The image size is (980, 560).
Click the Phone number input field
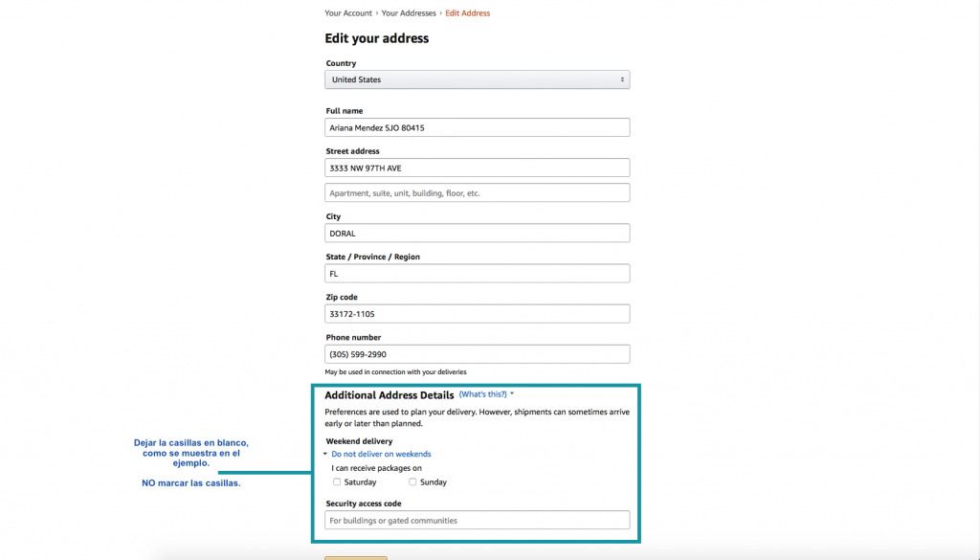point(477,354)
